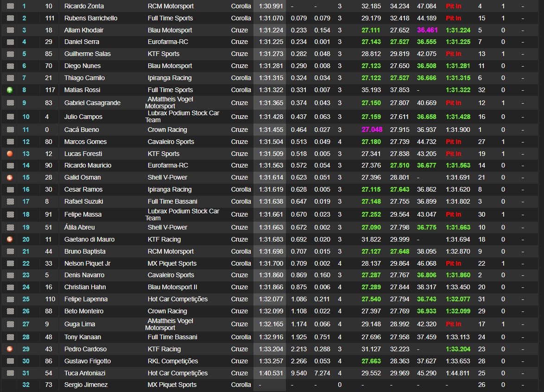
Task: Click car number 117
Action: pos(50,90)
